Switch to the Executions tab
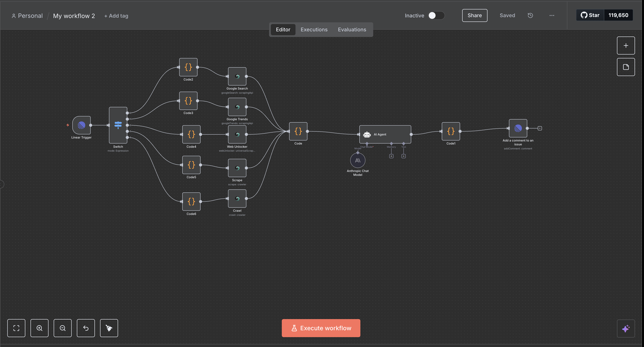The height and width of the screenshot is (347, 644). click(x=314, y=30)
